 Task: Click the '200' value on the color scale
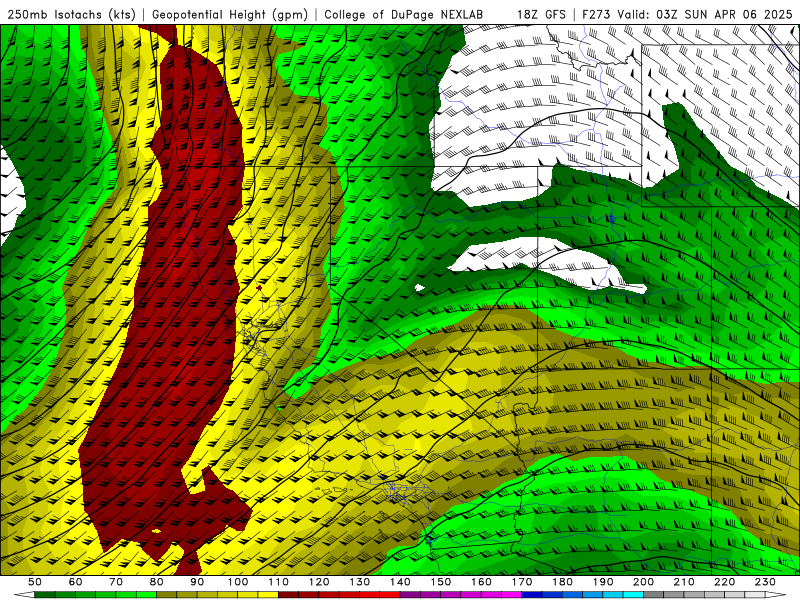click(x=643, y=582)
